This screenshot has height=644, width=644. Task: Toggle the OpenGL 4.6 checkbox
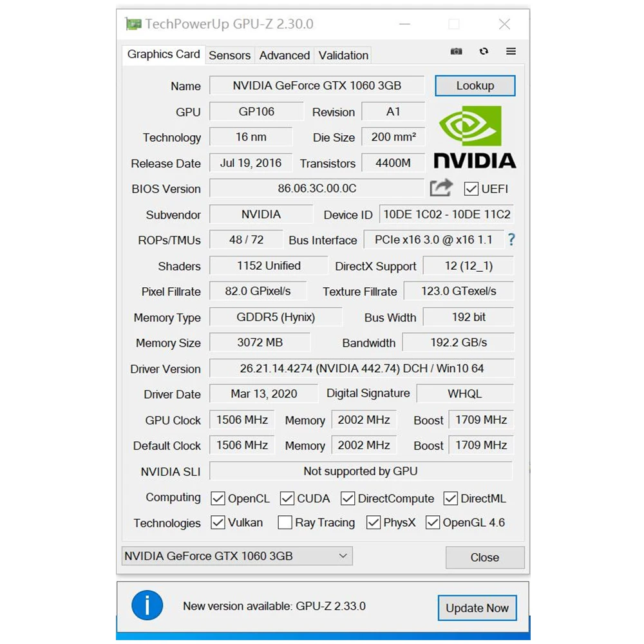[x=433, y=523]
